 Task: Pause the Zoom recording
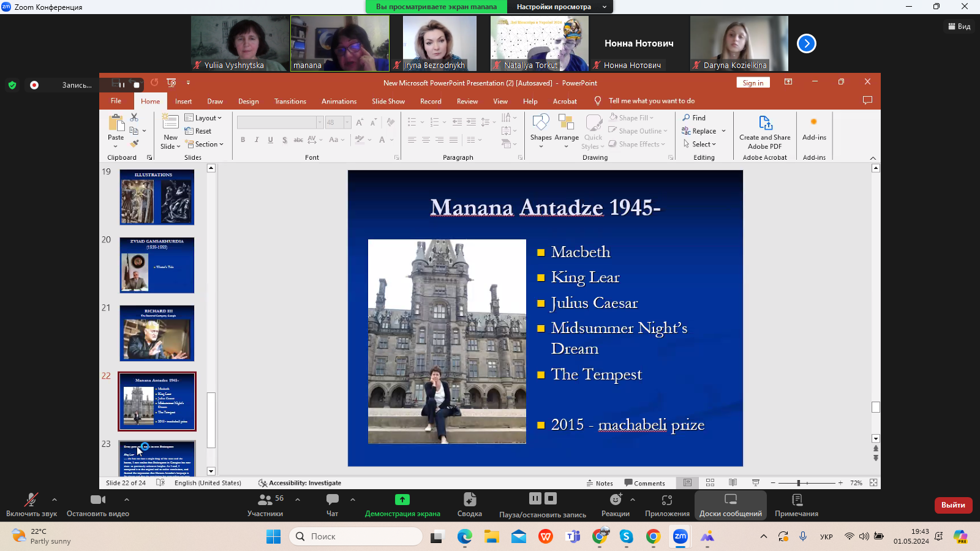(x=535, y=498)
